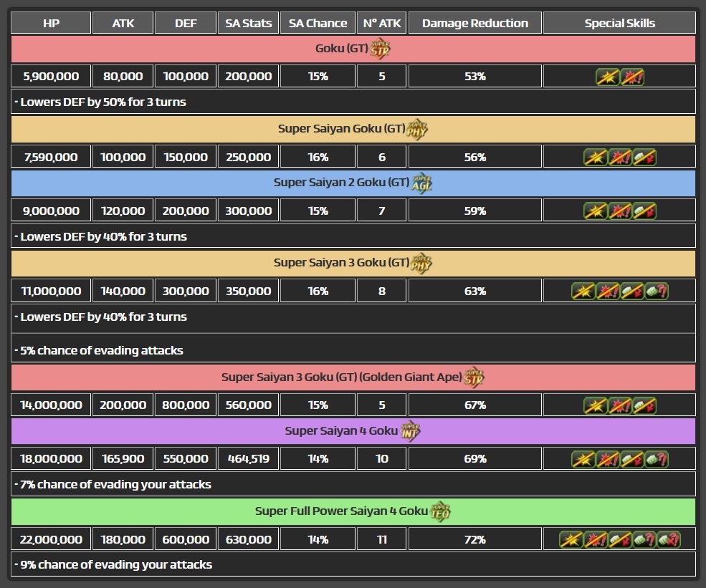Click the Super PHY badge beside Super Saiyan Goku (GT)
Image resolution: width=706 pixels, height=588 pixels.
coord(417,130)
